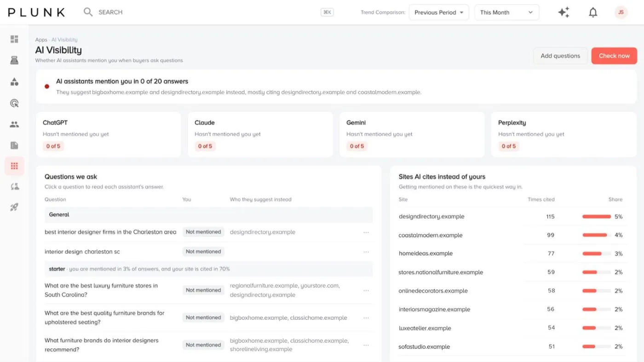This screenshot has height=362, width=644.
Task: Open options for 'interior design charleston sc' row
Action: coord(366,252)
